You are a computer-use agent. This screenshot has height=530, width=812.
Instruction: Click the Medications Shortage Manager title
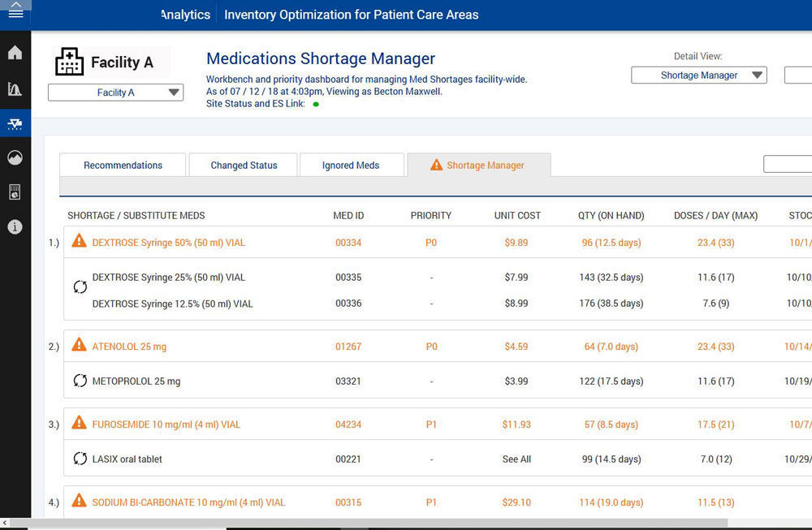click(321, 58)
